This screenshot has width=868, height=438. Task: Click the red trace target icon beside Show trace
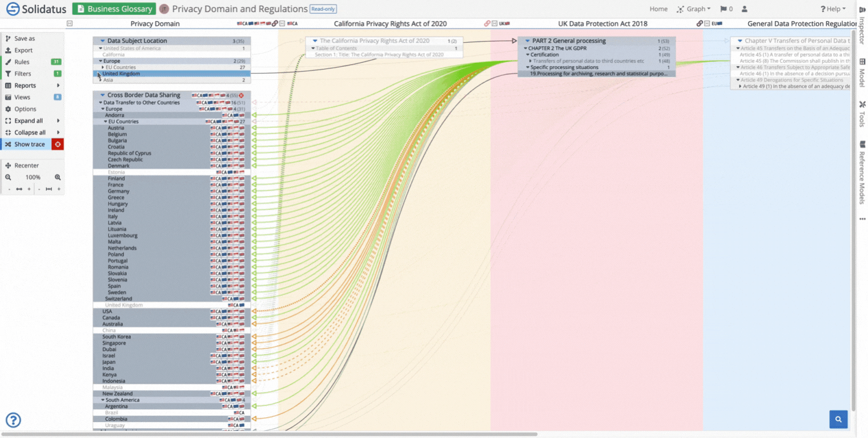[58, 144]
